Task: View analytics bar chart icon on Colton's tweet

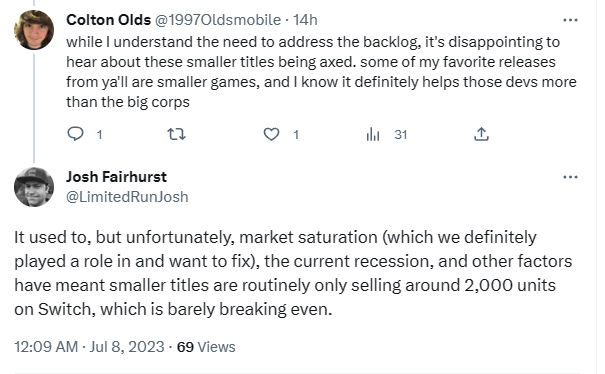Action: (x=373, y=134)
